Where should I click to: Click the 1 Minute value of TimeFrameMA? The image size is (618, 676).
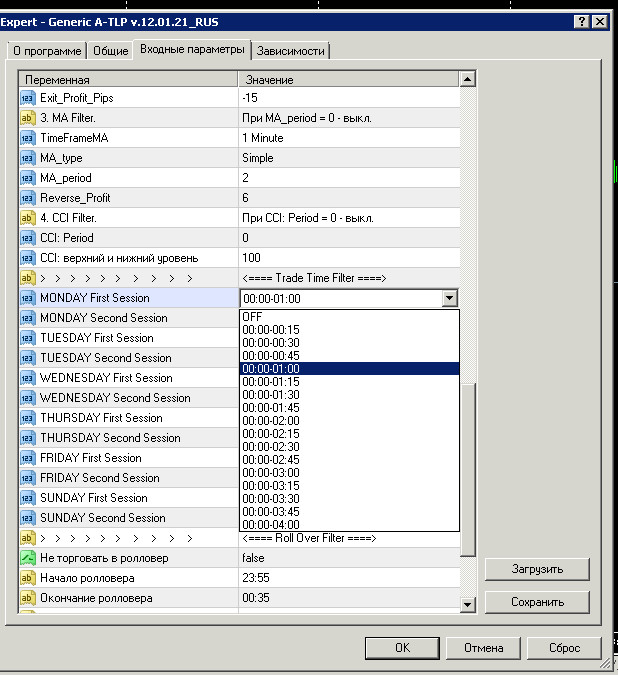[x=263, y=138]
